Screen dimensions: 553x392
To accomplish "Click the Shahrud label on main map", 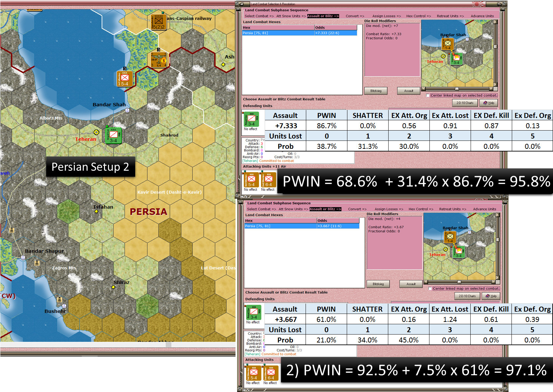I will click(169, 135).
